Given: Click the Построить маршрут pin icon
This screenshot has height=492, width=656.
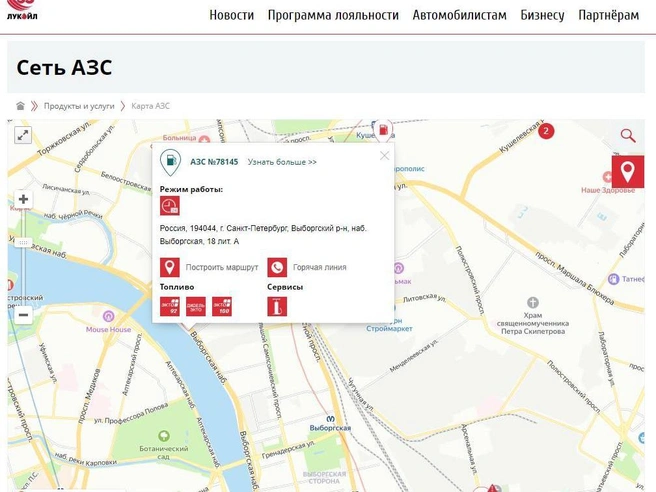Looking at the screenshot, I should [170, 267].
